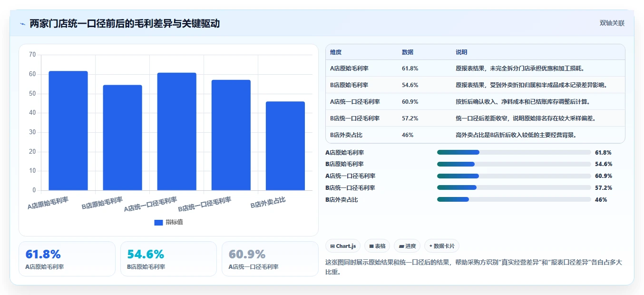Click the A店统一口径毛利率 chart bar
This screenshot has width=644, height=295.
click(x=176, y=131)
